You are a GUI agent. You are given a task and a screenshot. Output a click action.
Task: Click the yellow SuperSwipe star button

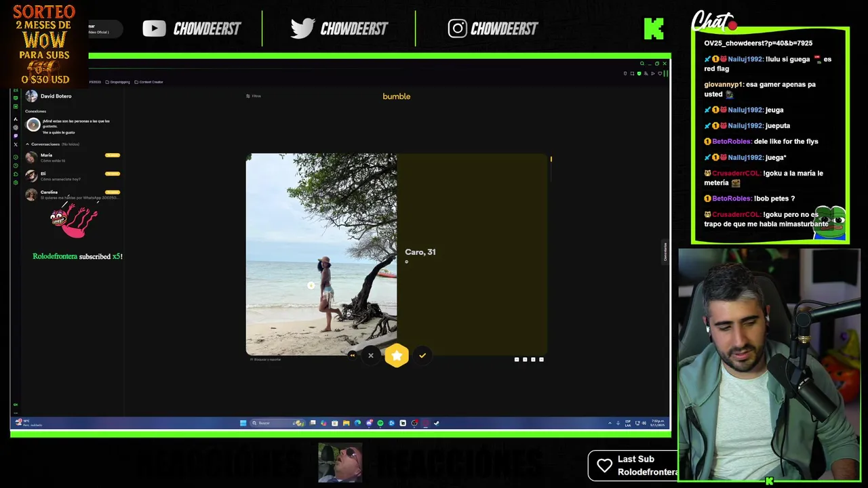[397, 356]
